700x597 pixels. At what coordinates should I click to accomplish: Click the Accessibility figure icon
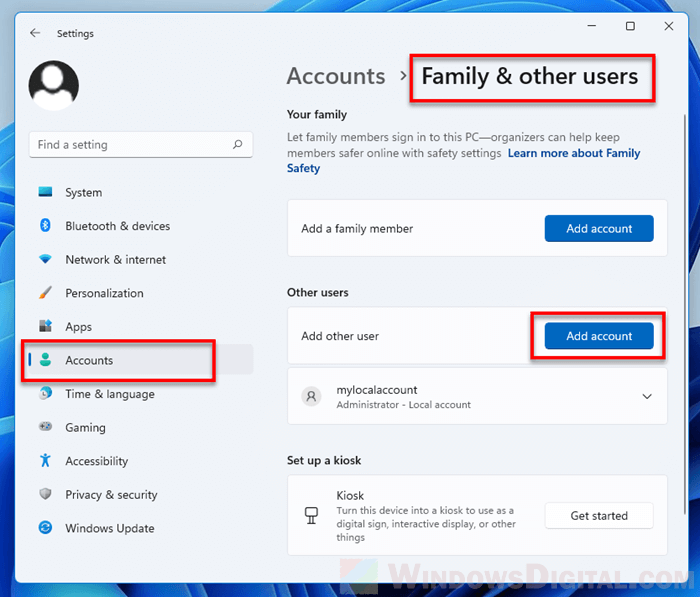pos(45,460)
